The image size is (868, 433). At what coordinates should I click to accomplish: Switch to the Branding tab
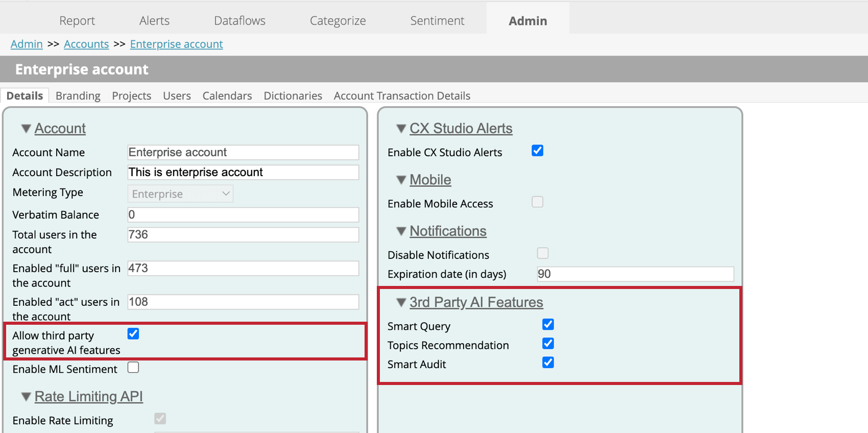pyautogui.click(x=78, y=96)
